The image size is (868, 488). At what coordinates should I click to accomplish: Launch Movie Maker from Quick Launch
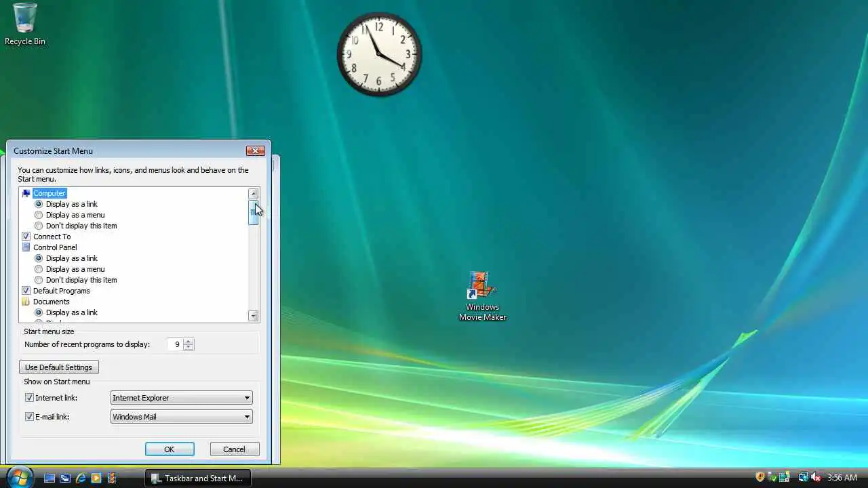(x=112, y=478)
